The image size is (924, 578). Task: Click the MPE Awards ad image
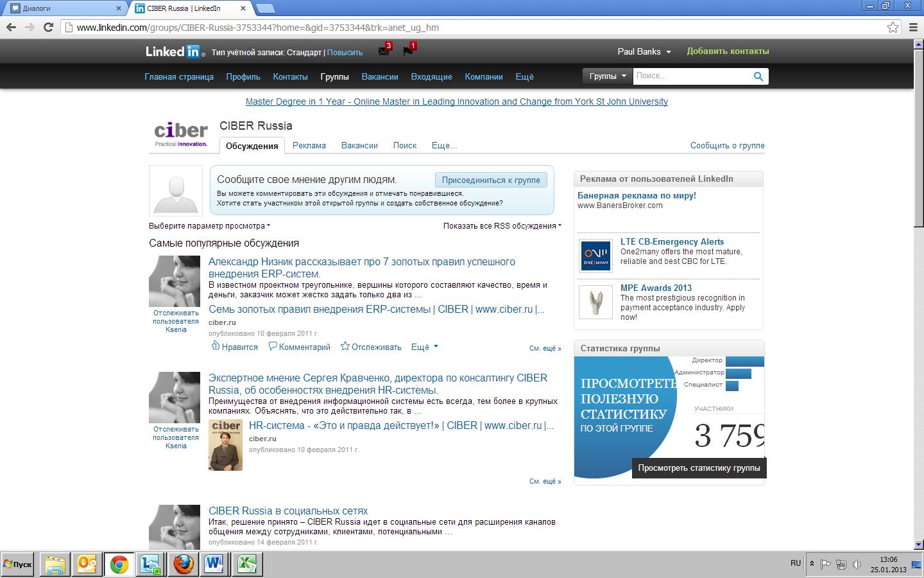coord(595,302)
